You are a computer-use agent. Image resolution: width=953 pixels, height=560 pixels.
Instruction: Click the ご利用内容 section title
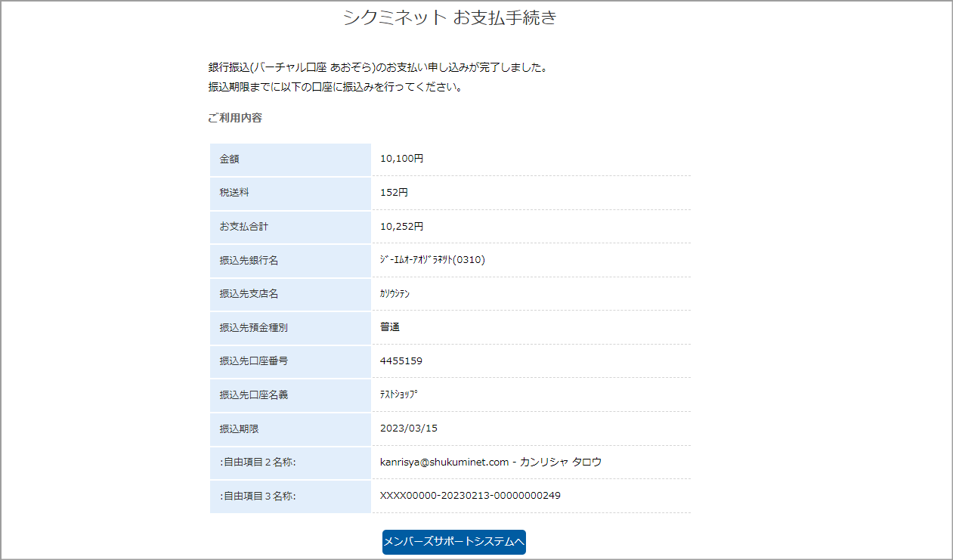point(235,118)
